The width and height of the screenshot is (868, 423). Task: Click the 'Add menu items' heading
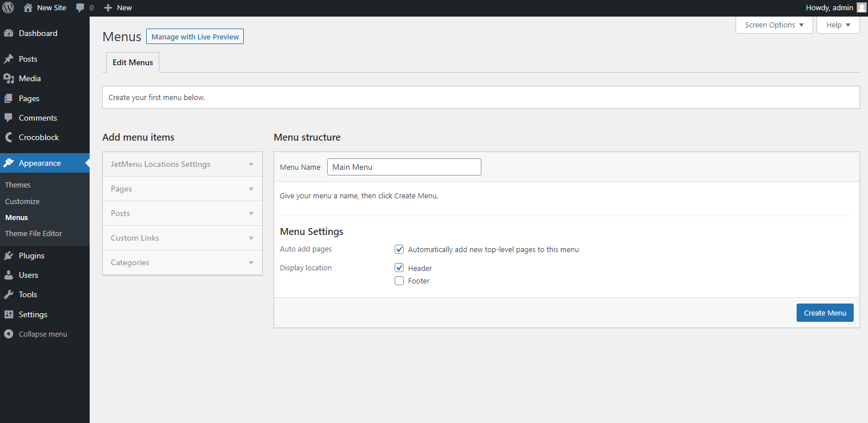[x=138, y=137]
